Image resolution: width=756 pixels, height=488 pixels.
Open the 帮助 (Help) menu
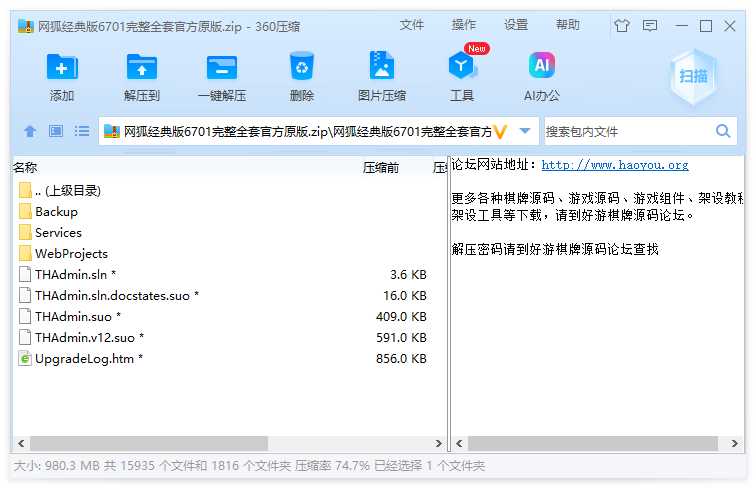(568, 25)
